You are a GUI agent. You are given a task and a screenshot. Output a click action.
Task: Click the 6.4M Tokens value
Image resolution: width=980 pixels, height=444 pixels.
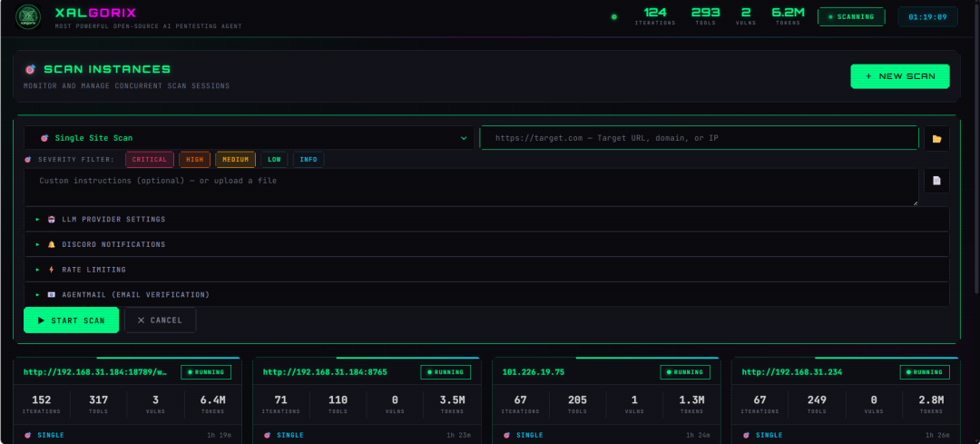coord(212,400)
